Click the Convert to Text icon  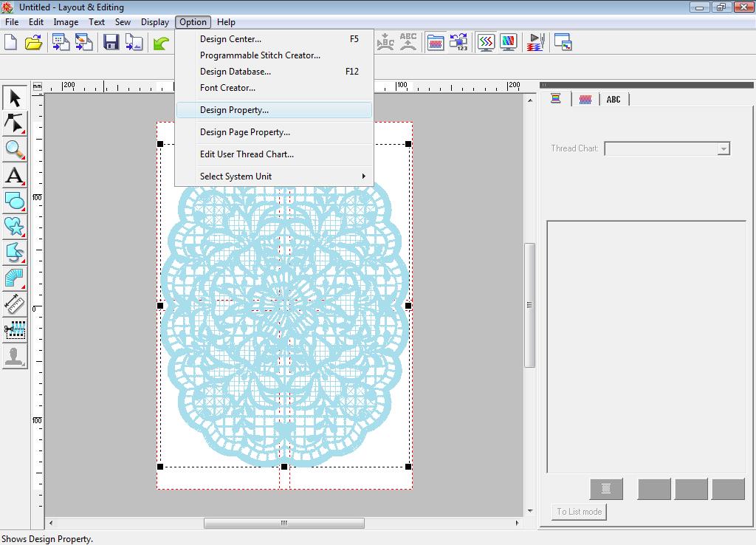pos(385,42)
